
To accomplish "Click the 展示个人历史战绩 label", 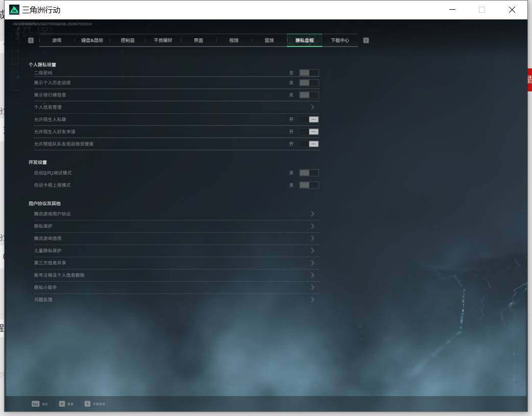I will (52, 83).
